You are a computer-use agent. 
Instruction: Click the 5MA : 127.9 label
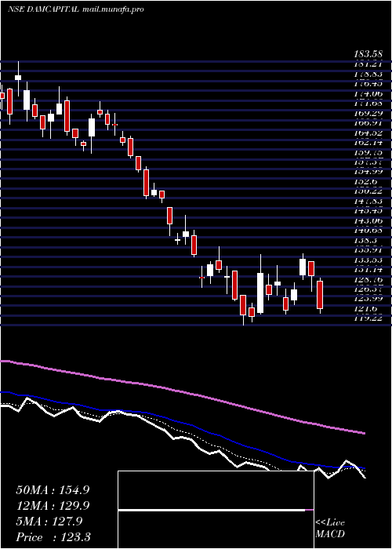49,522
